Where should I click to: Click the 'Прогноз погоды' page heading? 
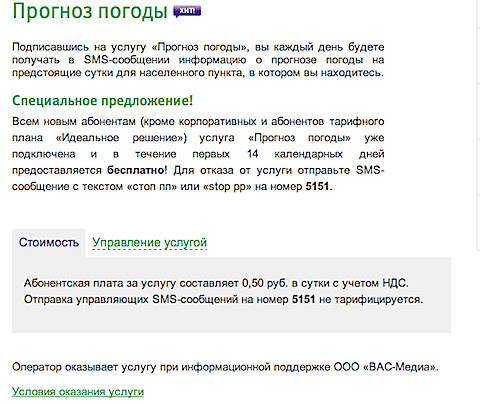click(90, 11)
